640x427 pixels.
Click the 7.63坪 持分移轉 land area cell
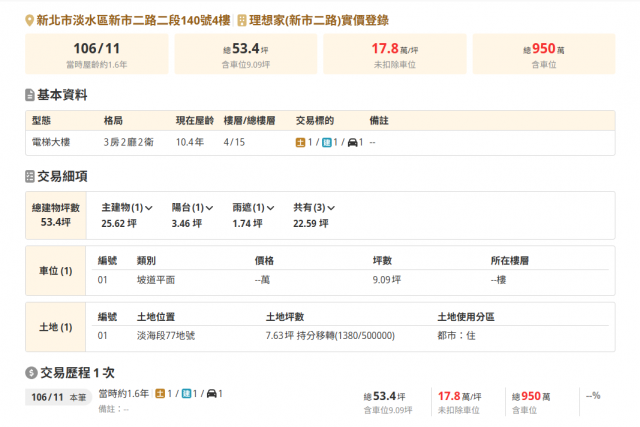coord(330,336)
